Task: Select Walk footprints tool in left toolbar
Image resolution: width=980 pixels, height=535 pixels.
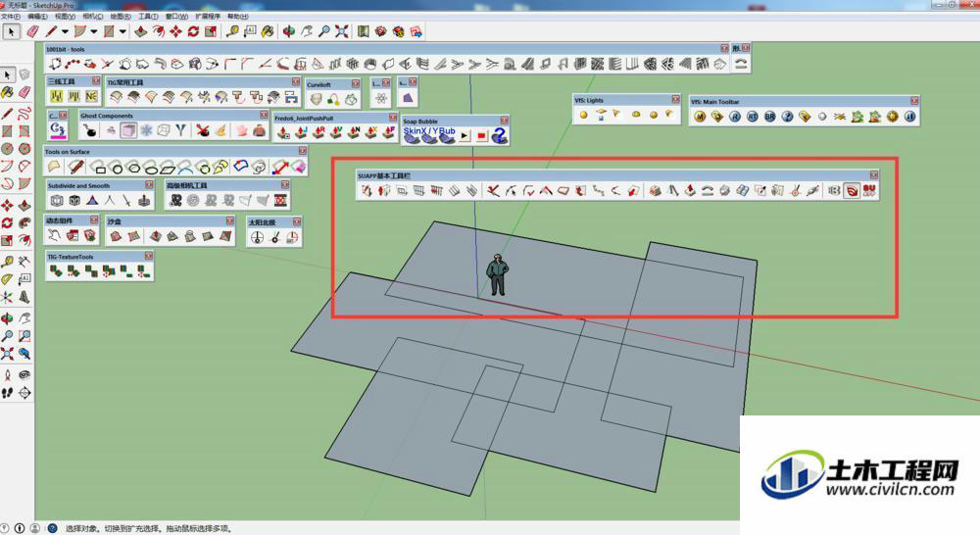Action: (7, 393)
